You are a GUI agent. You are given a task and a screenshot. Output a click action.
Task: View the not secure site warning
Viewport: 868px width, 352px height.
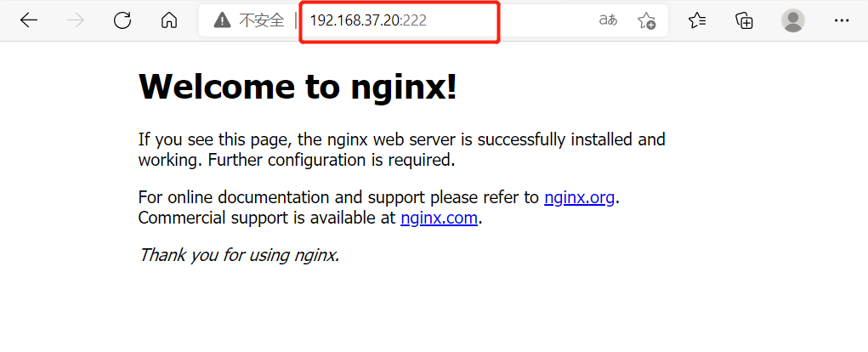(222, 21)
